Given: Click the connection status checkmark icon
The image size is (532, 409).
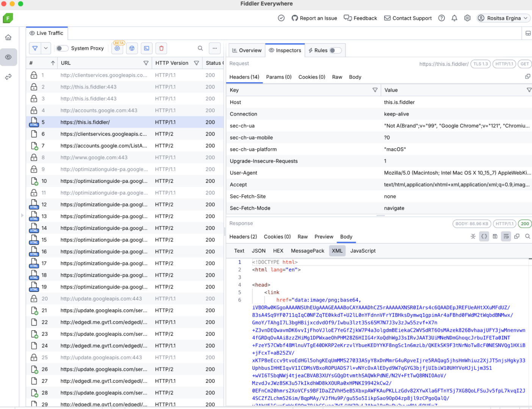Looking at the screenshot, I should tap(281, 18).
